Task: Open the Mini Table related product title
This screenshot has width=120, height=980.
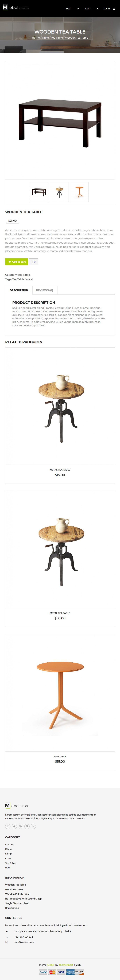Action: (x=60, y=756)
